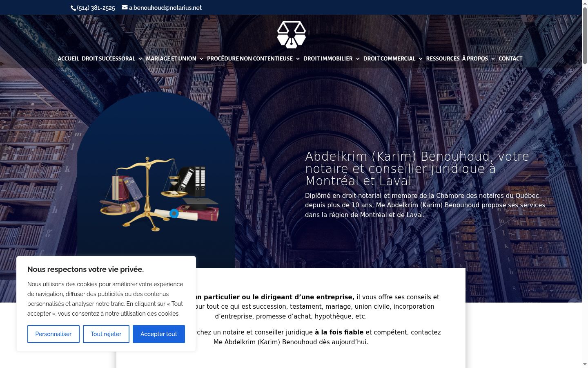The width and height of the screenshot is (588, 368).
Task: Click the 'Nous respectons votre vie privée.' heading
Action: (x=85, y=269)
